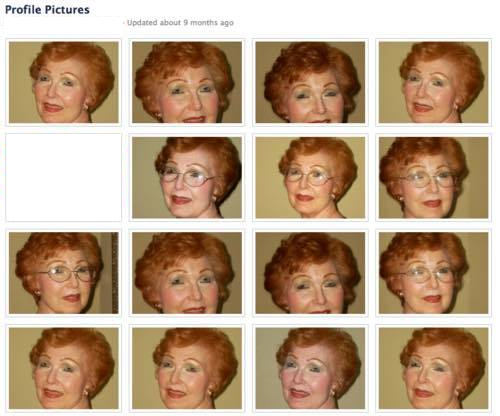Click the Updated about 9 months ago text
Screen dimensions: 500x416
(180, 23)
